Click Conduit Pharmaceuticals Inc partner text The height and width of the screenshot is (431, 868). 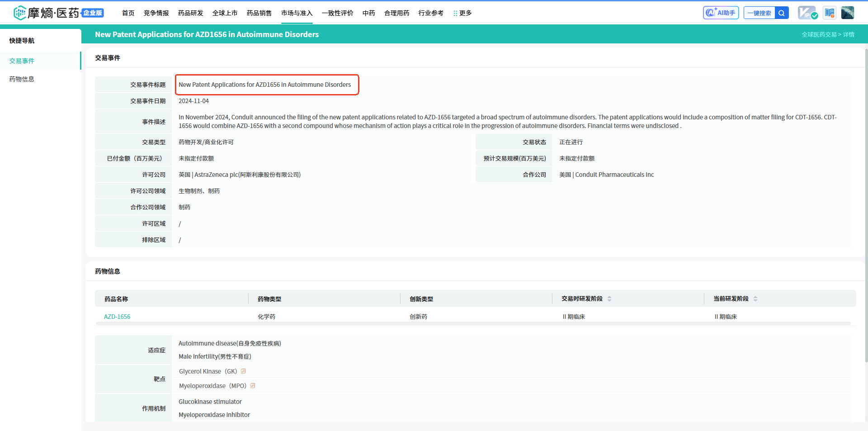coord(607,175)
